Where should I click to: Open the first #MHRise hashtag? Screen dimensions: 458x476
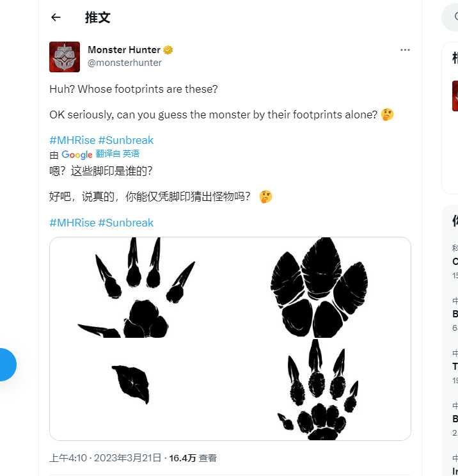pyautogui.click(x=72, y=140)
